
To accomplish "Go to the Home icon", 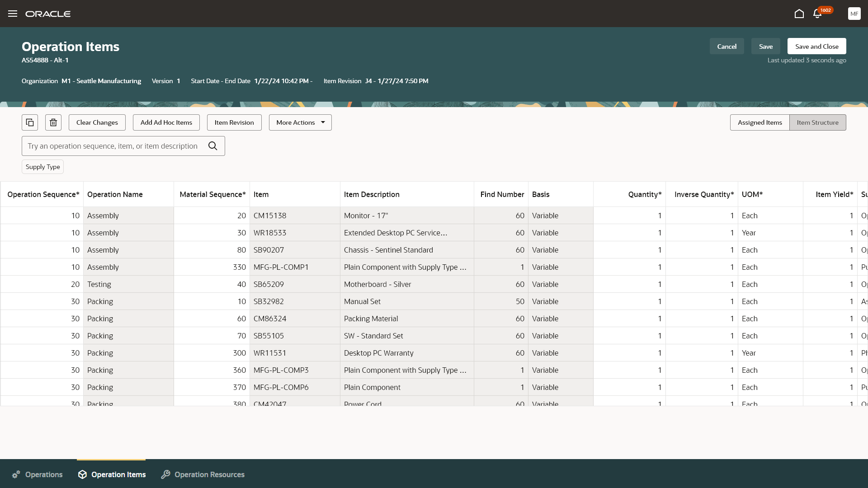I will [x=799, y=14].
